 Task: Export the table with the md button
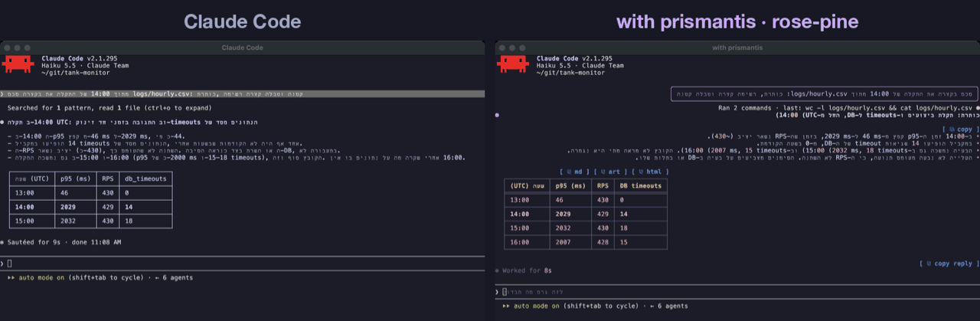click(x=574, y=172)
